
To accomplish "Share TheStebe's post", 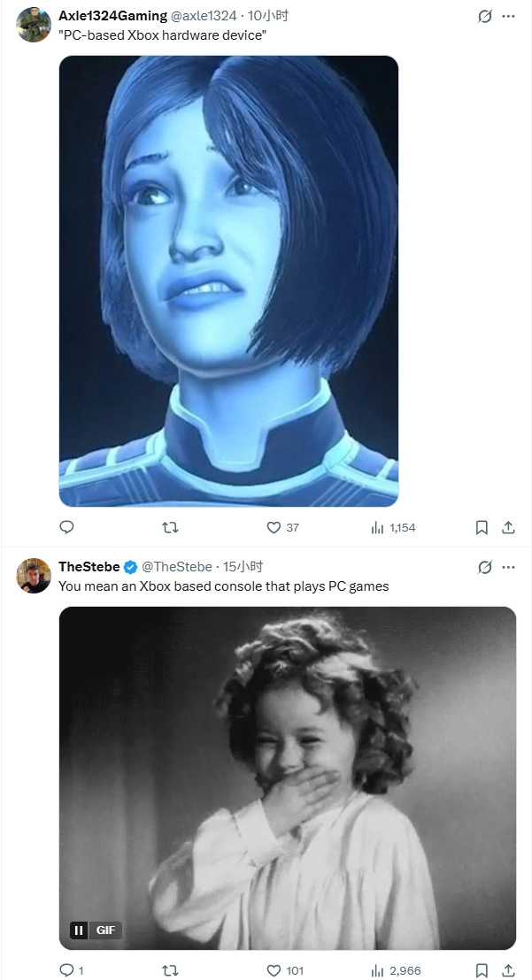I will click(x=508, y=970).
